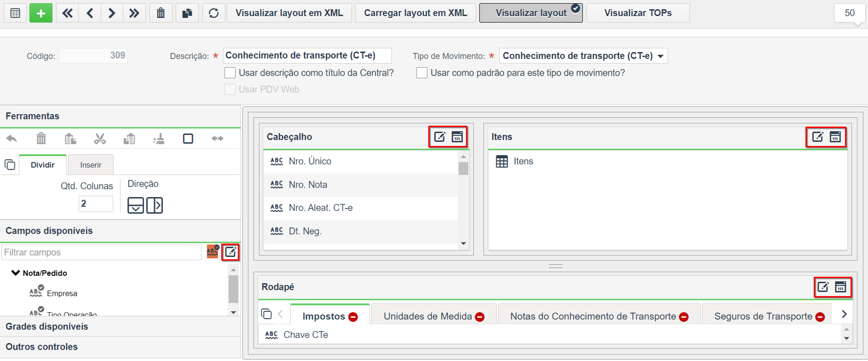Click the Filtrar campos input field
The image size is (868, 361).
click(101, 252)
